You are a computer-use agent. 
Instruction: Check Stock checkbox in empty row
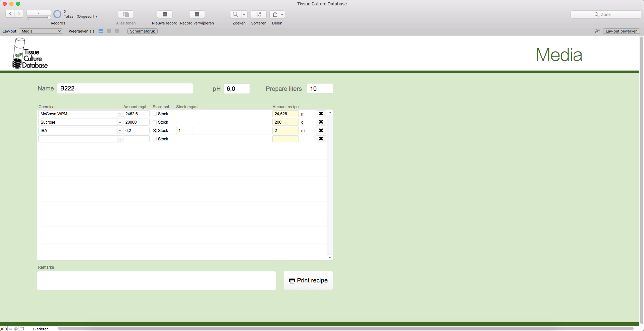point(155,139)
